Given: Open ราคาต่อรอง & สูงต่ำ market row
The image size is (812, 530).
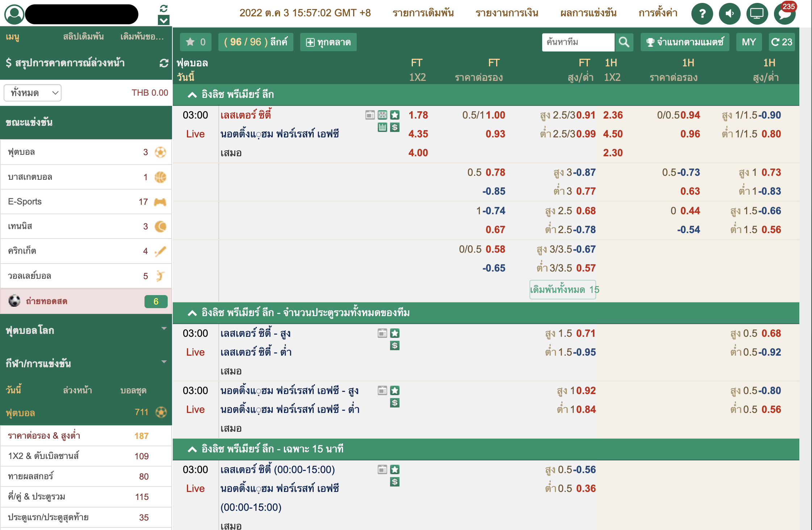Looking at the screenshot, I should coord(86,436).
